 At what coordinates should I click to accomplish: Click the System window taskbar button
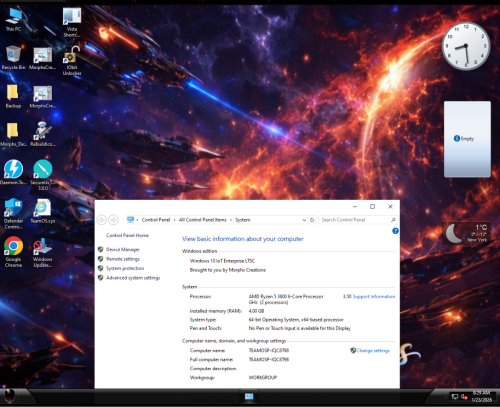(249, 397)
